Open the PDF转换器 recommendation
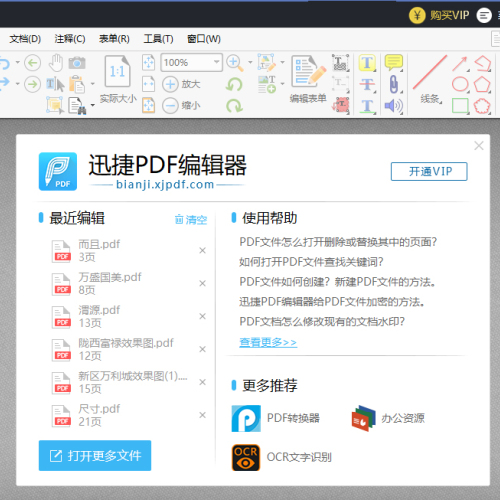Image resolution: width=500 pixels, height=500 pixels. point(276,418)
